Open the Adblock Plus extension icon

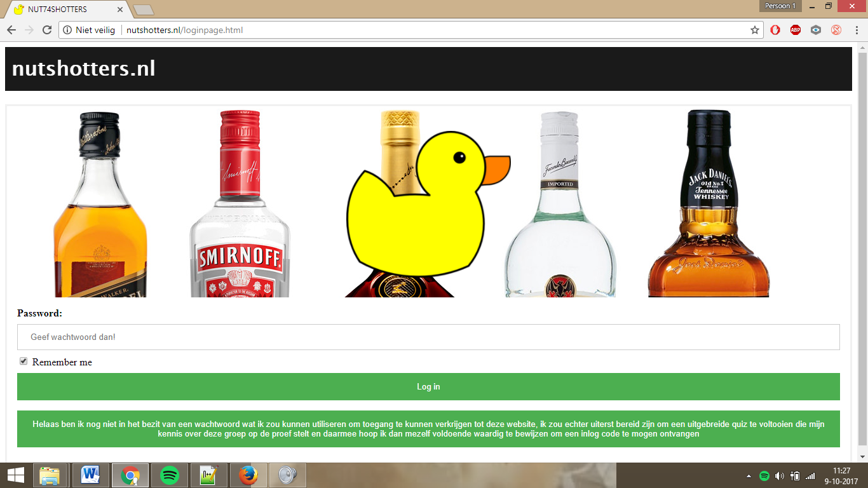[x=796, y=30]
